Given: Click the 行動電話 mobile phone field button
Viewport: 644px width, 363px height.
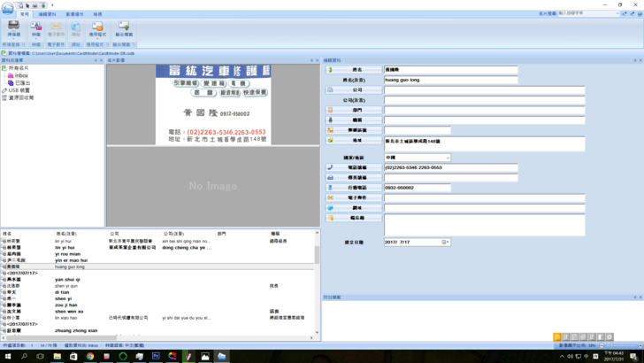Looking at the screenshot, I should [353, 188].
